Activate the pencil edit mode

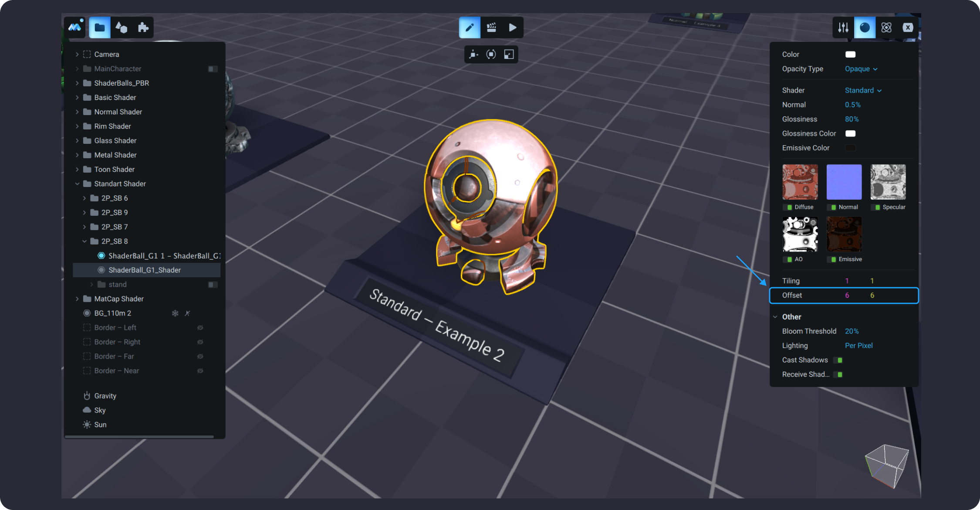click(x=470, y=27)
